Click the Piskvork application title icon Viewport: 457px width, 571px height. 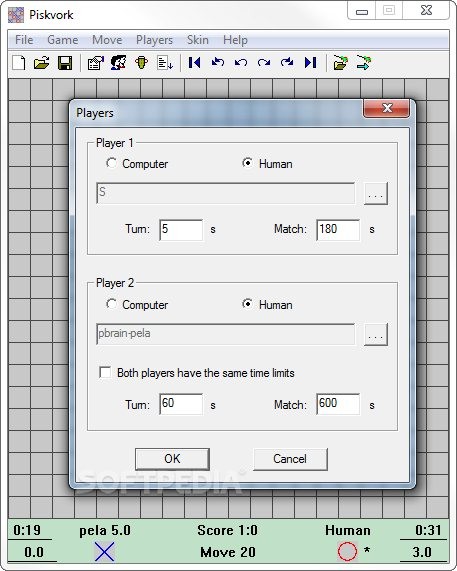(16, 15)
